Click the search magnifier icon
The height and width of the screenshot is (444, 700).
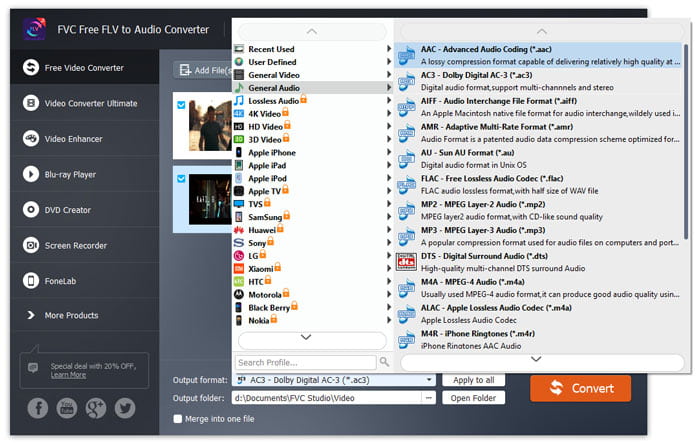point(384,362)
